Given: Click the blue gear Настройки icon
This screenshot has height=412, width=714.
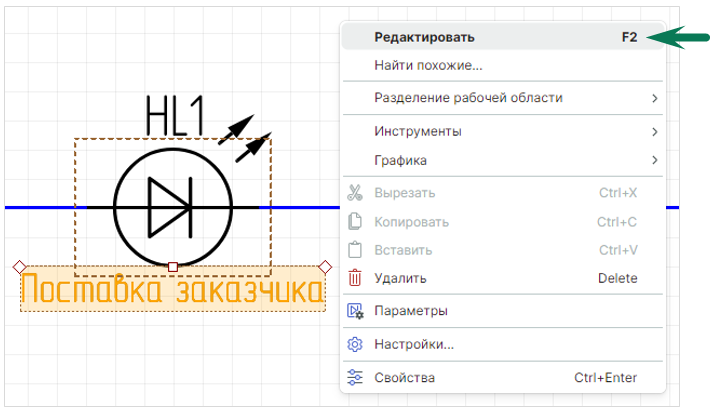Looking at the screenshot, I should point(355,344).
